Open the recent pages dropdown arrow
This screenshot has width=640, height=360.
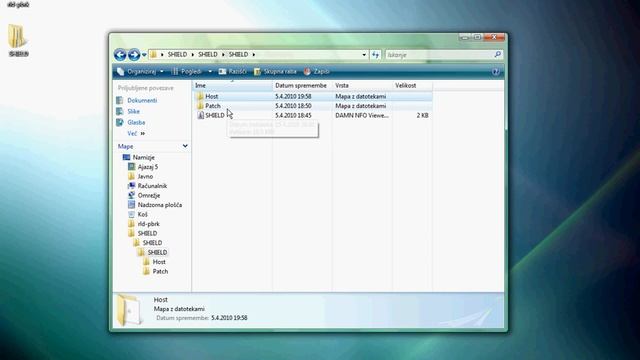click(x=144, y=55)
